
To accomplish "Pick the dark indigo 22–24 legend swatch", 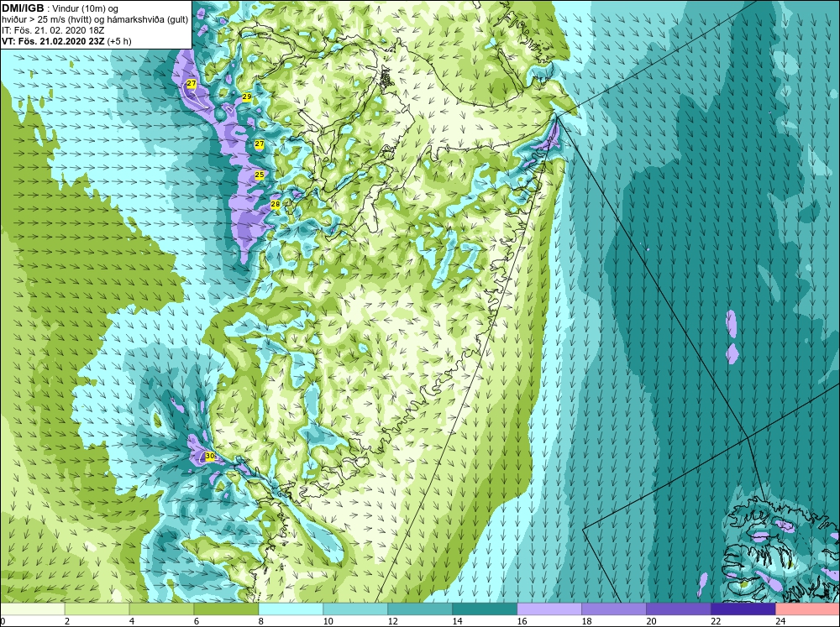I will coord(743,609).
